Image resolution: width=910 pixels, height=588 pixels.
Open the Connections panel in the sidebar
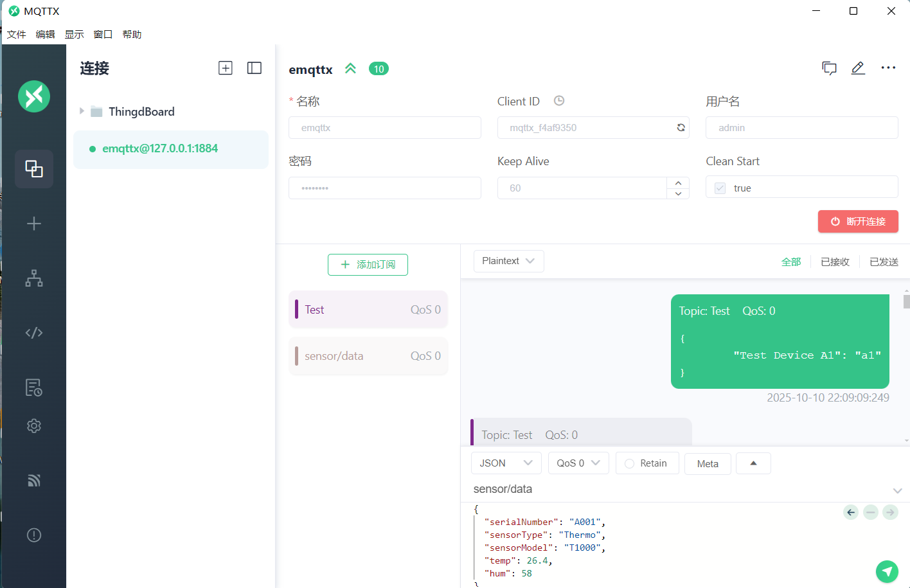pyautogui.click(x=33, y=169)
